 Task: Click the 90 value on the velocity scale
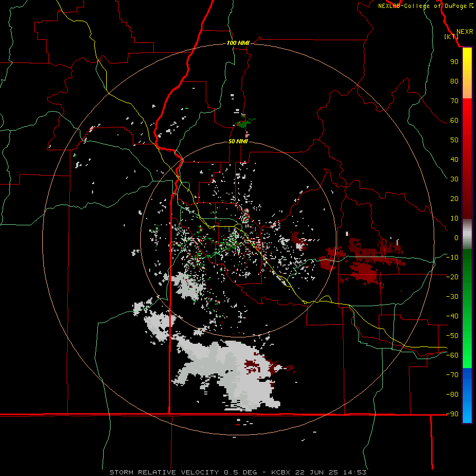click(x=454, y=62)
